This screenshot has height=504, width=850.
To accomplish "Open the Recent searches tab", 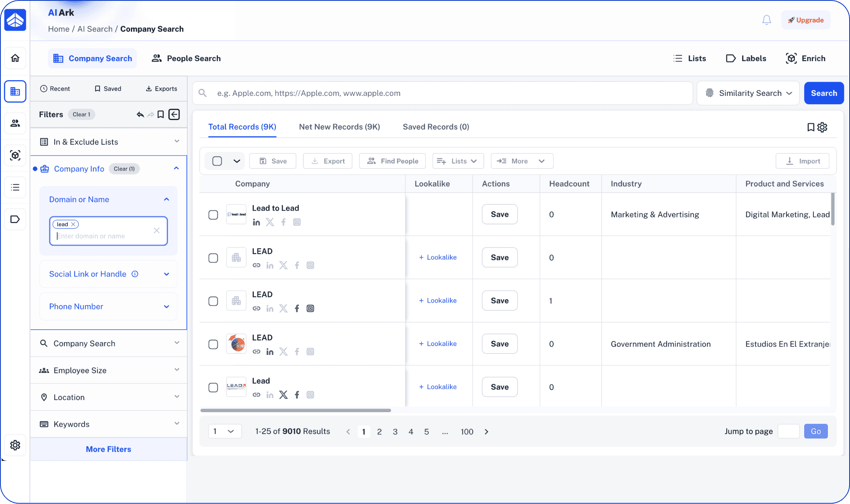I will click(55, 89).
